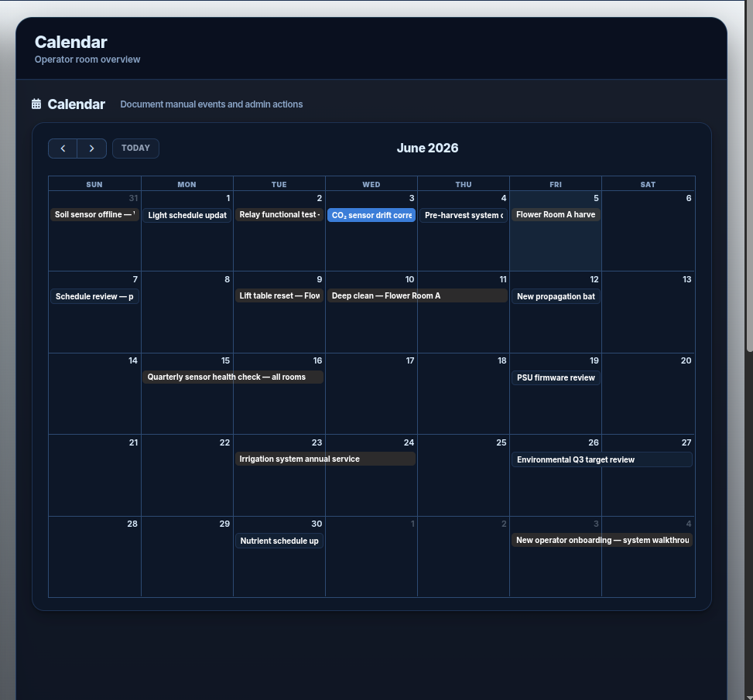Open the Schedule review event on June 7
The height and width of the screenshot is (700, 753).
coord(94,296)
